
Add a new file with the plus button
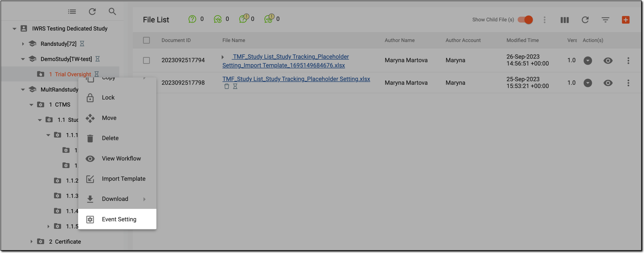[625, 20]
